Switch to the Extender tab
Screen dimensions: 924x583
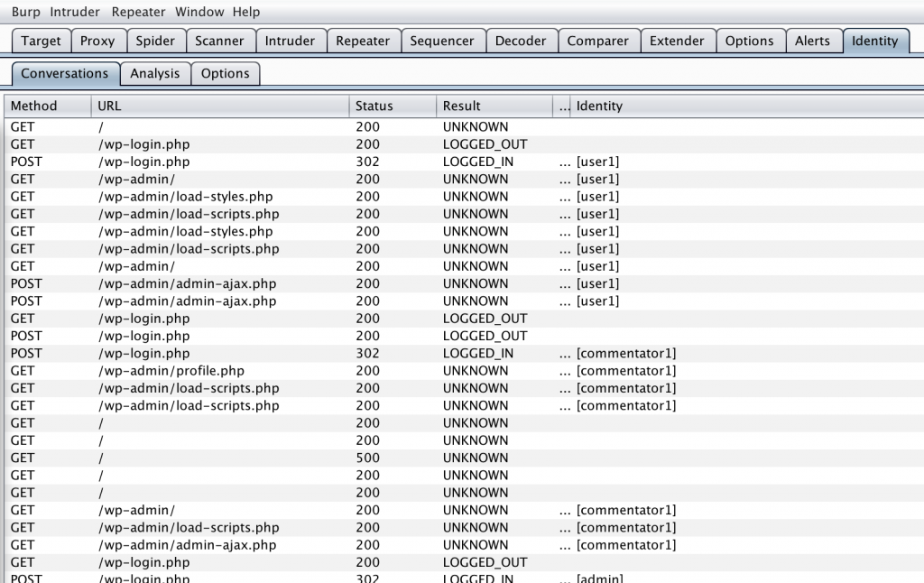677,41
